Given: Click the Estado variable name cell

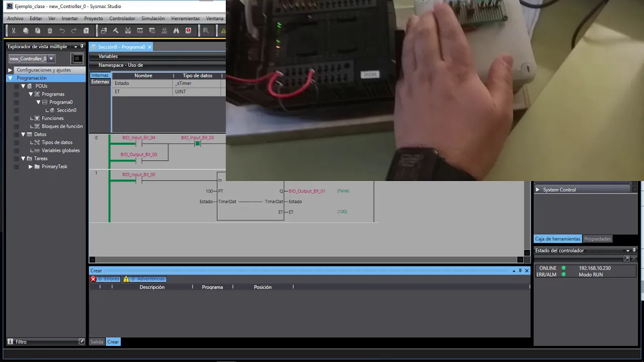Looking at the screenshot, I should 143,83.
